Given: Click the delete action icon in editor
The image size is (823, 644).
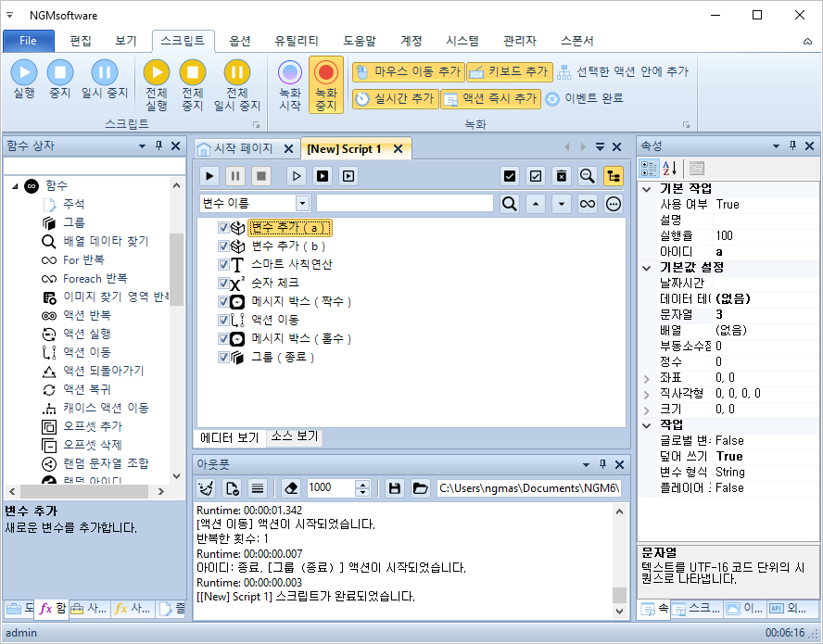Looking at the screenshot, I should click(561, 176).
